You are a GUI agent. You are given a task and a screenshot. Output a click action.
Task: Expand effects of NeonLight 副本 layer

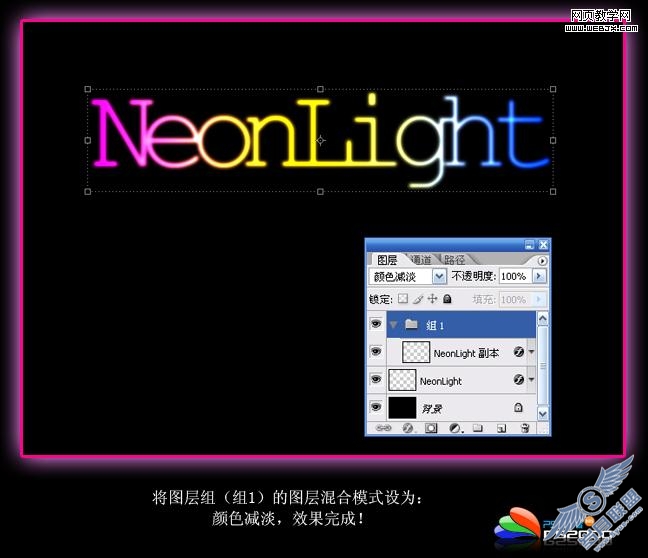[x=531, y=352]
